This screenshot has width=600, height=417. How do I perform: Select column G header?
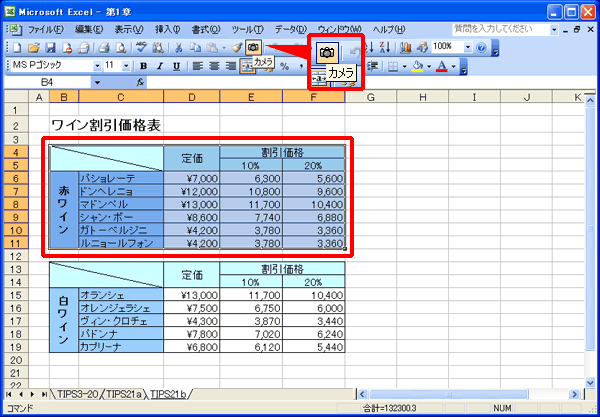[370, 97]
